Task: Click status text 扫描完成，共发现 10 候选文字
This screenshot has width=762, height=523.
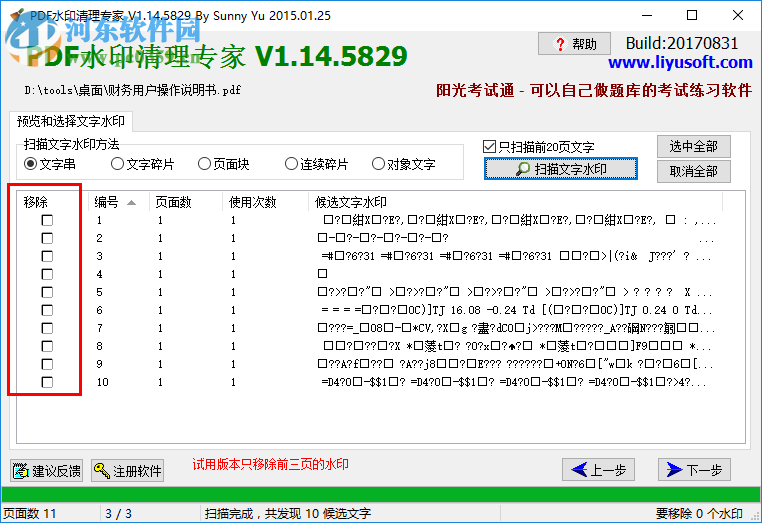Action: (288, 513)
